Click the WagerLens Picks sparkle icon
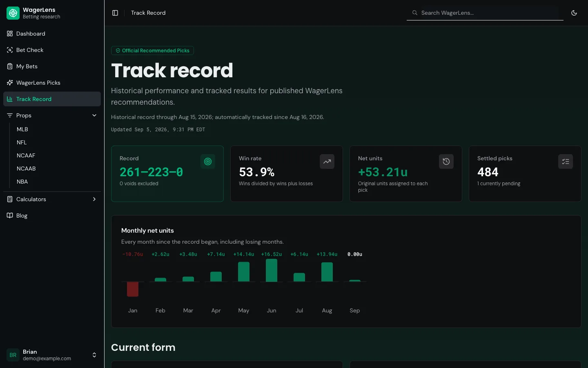Viewport: 588px width, 368px height. (10, 83)
